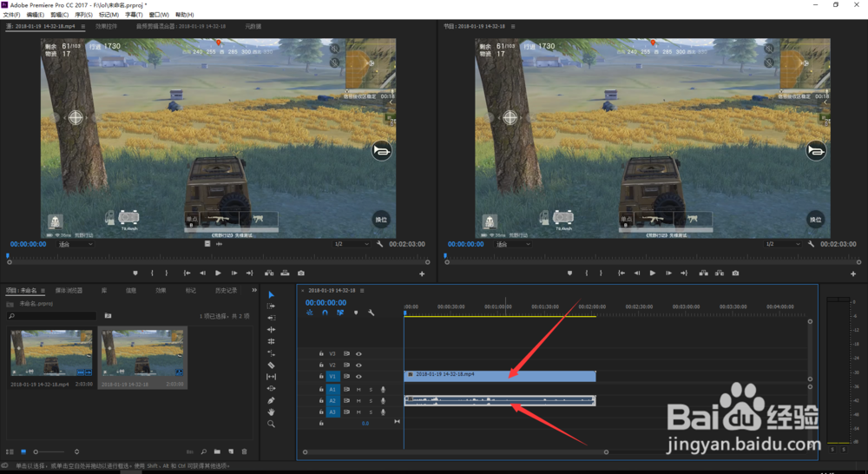Play the Program monitor sequence
This screenshot has width=868, height=474.
(653, 273)
